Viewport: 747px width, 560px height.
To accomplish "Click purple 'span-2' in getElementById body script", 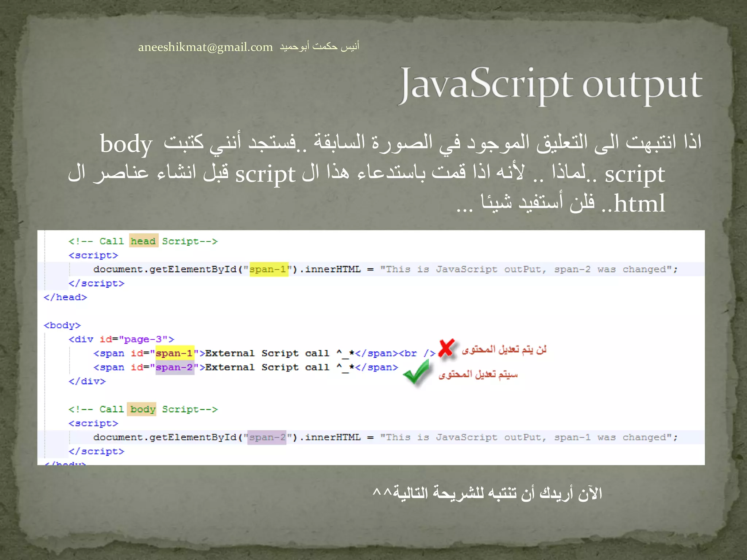I will [x=267, y=437].
